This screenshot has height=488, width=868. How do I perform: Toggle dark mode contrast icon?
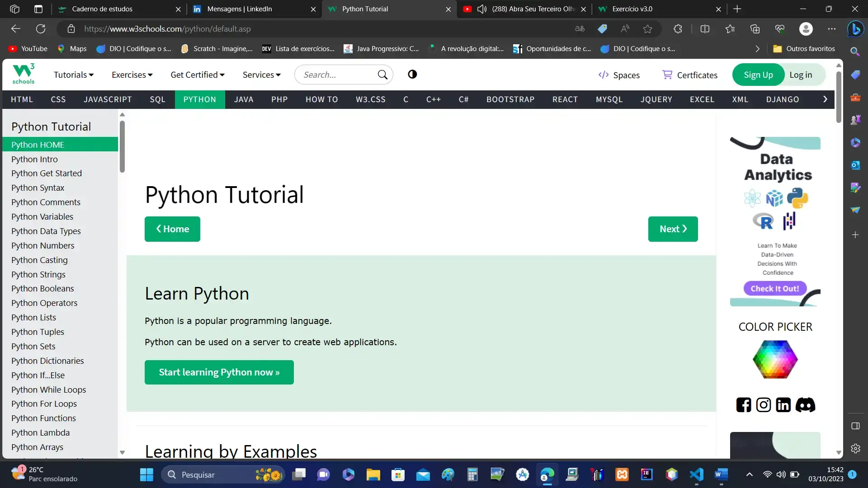pyautogui.click(x=412, y=75)
